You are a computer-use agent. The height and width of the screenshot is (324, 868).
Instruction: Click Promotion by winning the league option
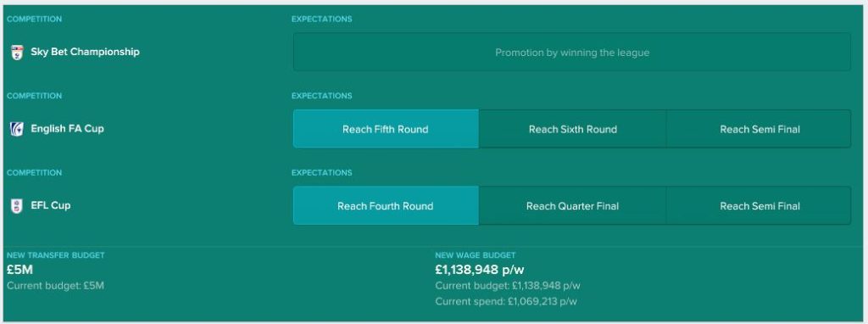(572, 53)
